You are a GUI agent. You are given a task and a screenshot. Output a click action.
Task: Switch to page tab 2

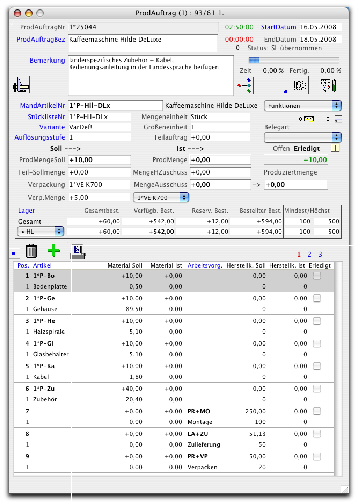coord(309,254)
